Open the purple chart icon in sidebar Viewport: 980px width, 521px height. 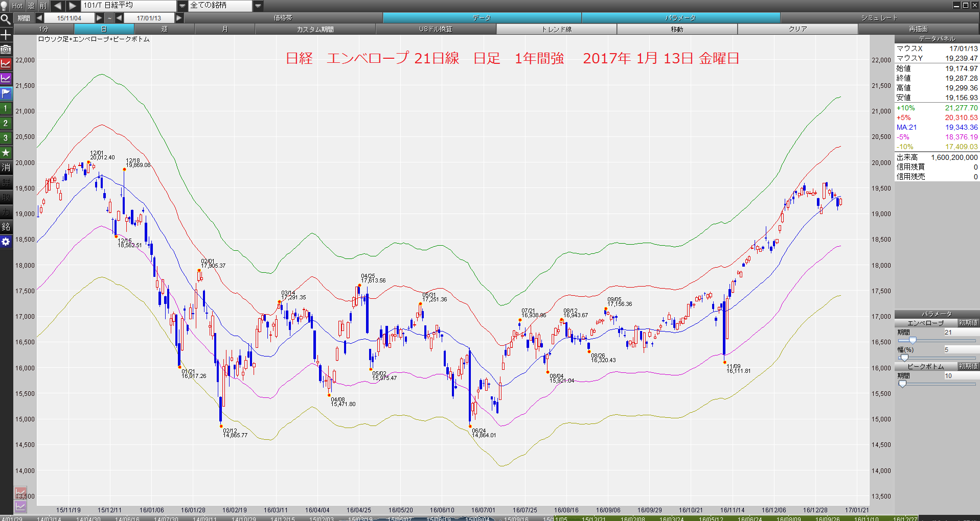click(6, 79)
